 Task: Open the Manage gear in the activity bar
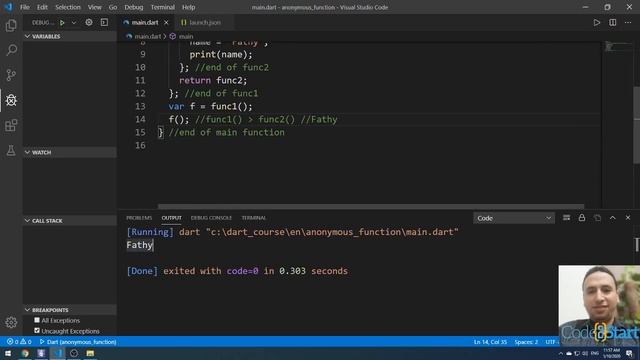pyautogui.click(x=11, y=322)
